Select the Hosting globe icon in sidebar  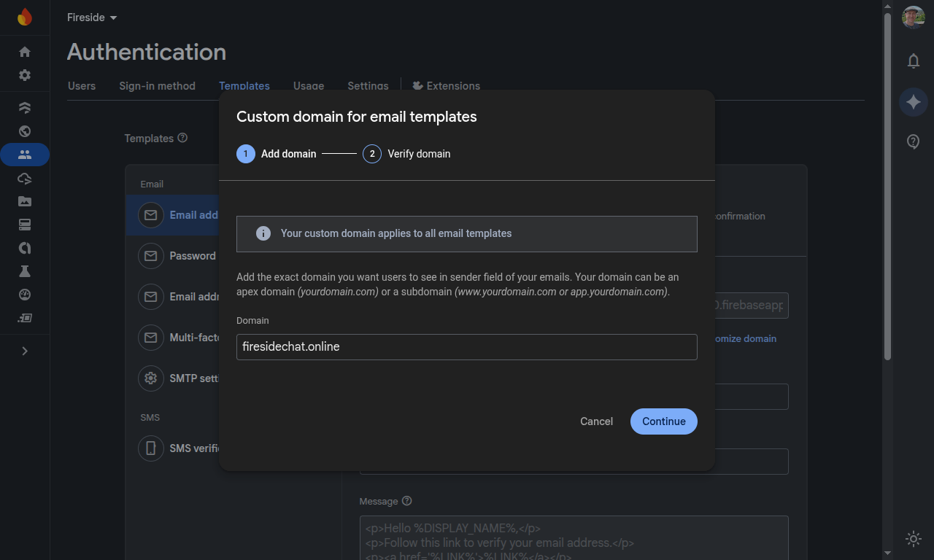24,131
